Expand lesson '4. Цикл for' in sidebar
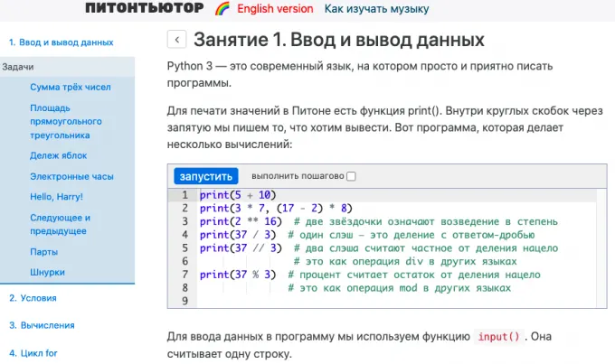The width and height of the screenshot is (615, 364). [x=36, y=353]
